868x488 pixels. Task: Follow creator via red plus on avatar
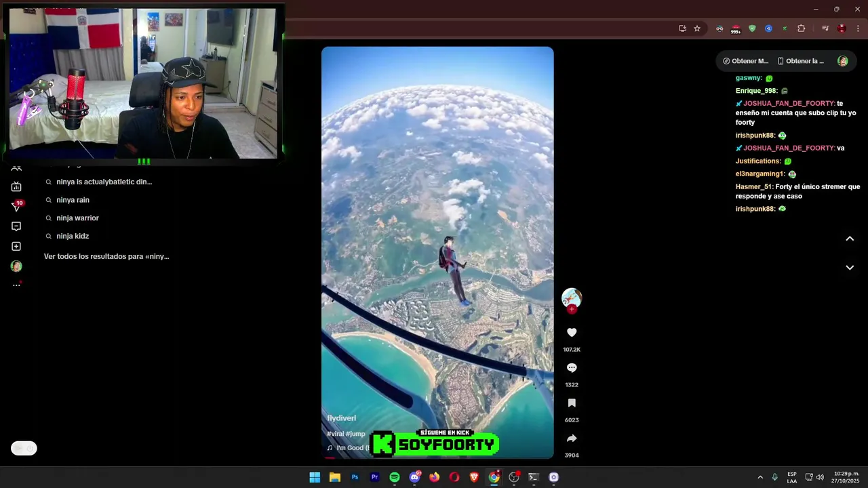click(572, 309)
